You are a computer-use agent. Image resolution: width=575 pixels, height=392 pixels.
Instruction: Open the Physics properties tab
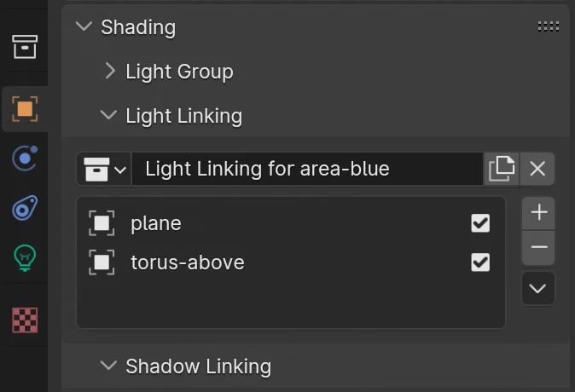[x=25, y=159]
